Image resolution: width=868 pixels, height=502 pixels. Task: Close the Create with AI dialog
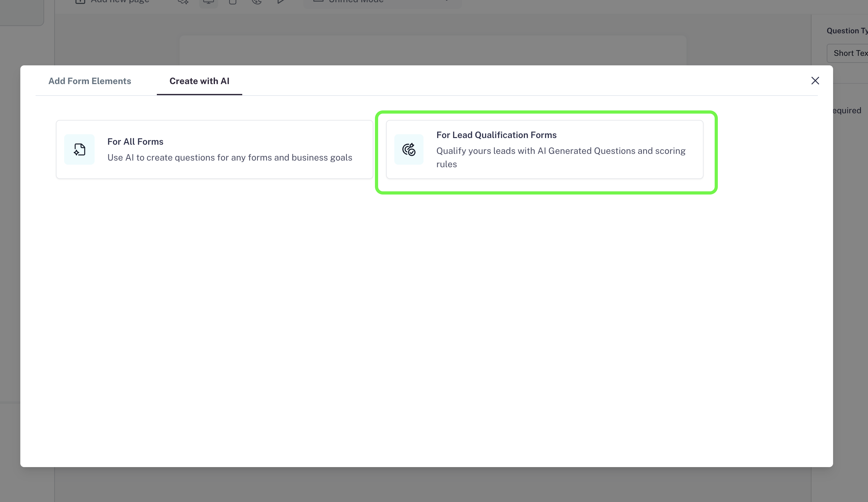tap(815, 81)
